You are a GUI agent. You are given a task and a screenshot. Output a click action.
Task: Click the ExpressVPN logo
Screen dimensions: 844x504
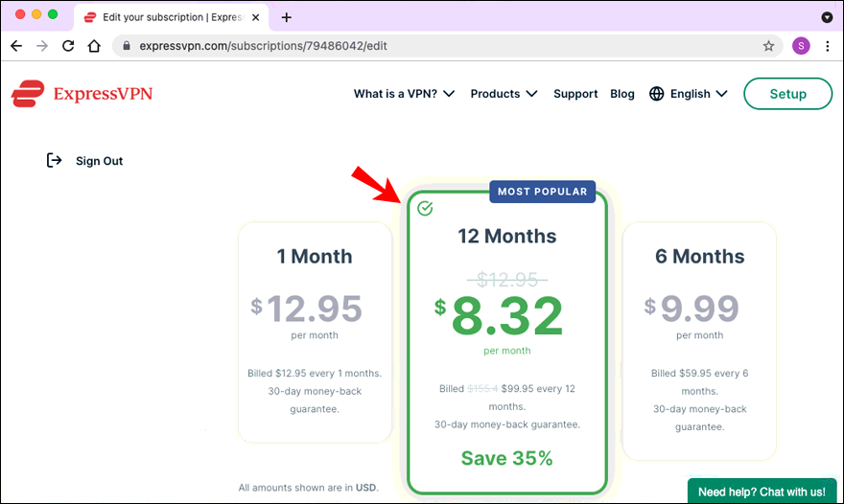click(82, 94)
